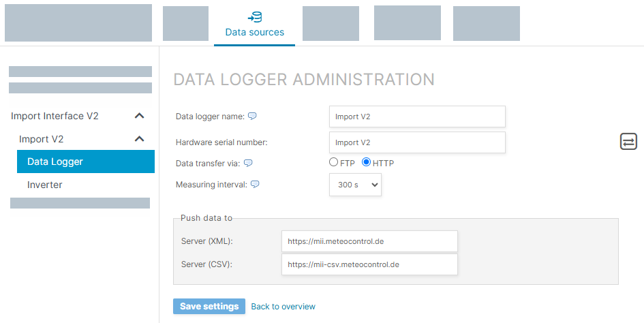Focus the Data logger name field
The width and height of the screenshot is (644, 323).
[x=417, y=117]
